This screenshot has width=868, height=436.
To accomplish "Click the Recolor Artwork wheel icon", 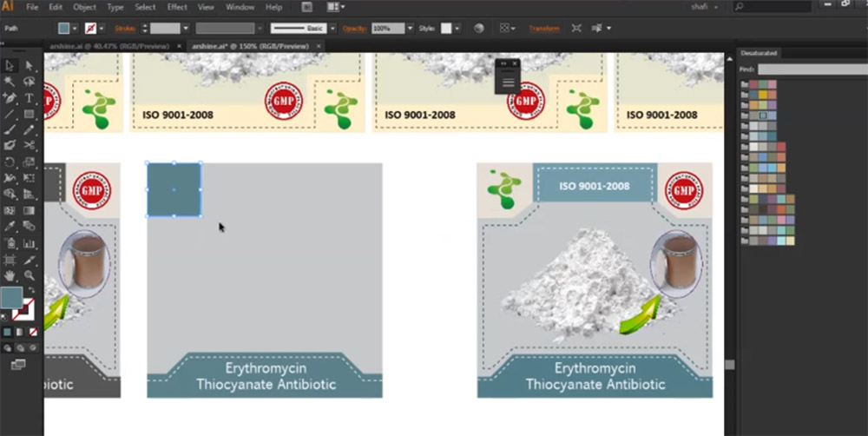I will pyautogui.click(x=479, y=29).
